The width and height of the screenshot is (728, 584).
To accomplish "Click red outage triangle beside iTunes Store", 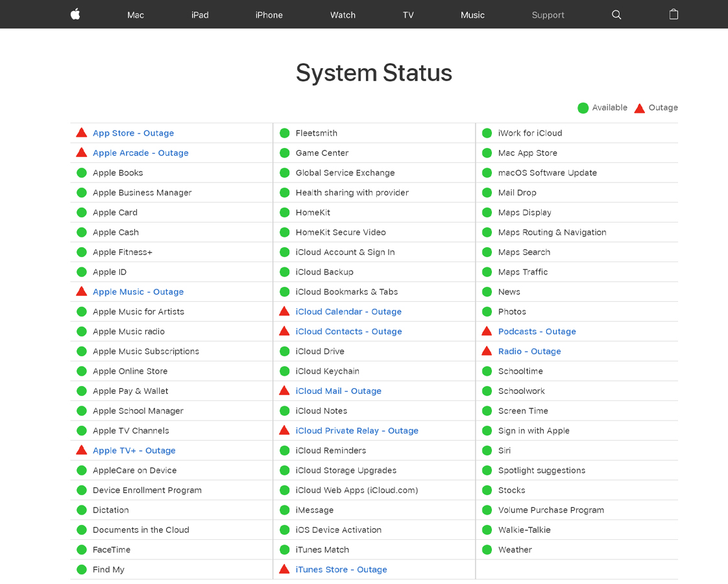I will point(285,569).
